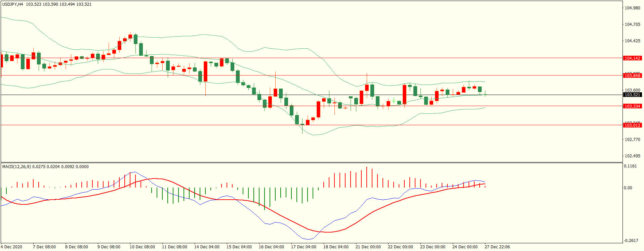Click the 102.495 price scale value
This screenshot has height=251, width=644.
pos(632,156)
